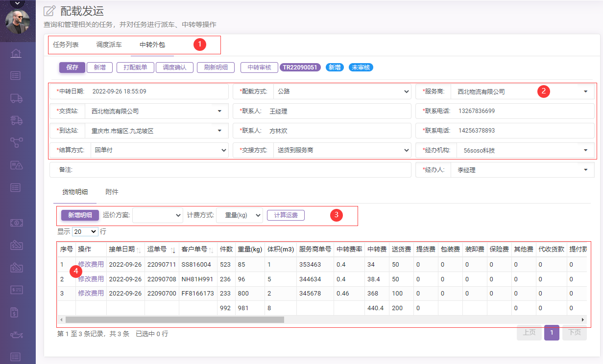Click the fast delivery truck sidebar icon
The width and height of the screenshot is (603, 364).
(16, 120)
